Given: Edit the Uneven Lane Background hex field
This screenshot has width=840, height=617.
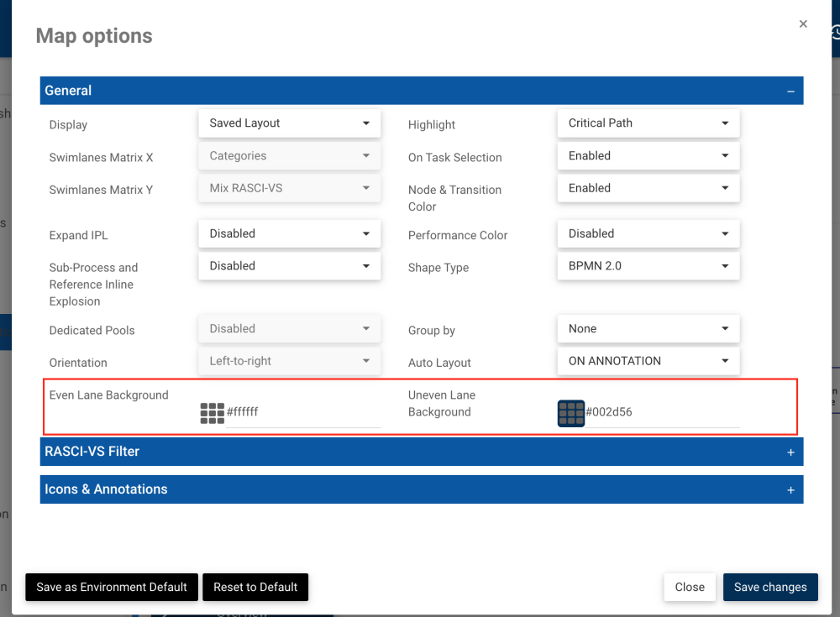Looking at the screenshot, I should (662, 413).
